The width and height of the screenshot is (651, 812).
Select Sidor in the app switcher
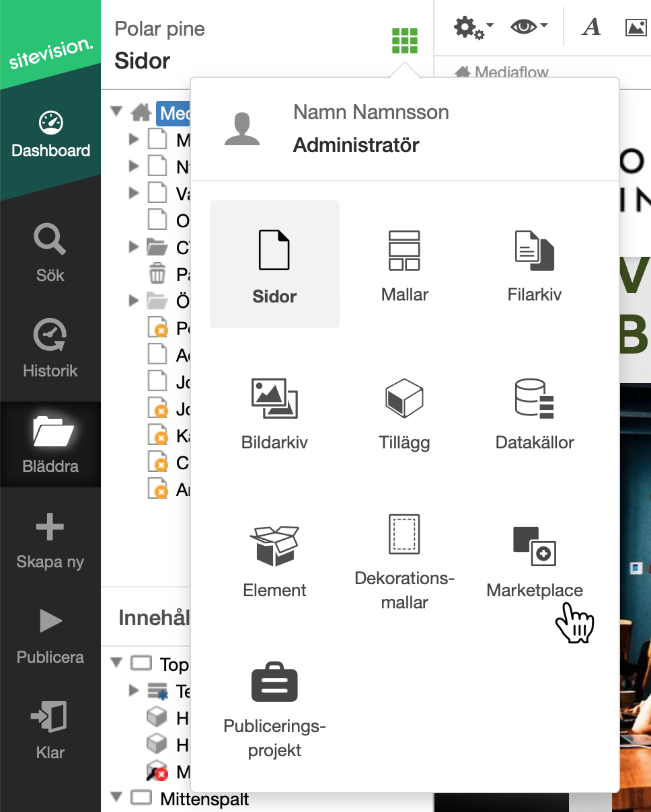pyautogui.click(x=274, y=265)
